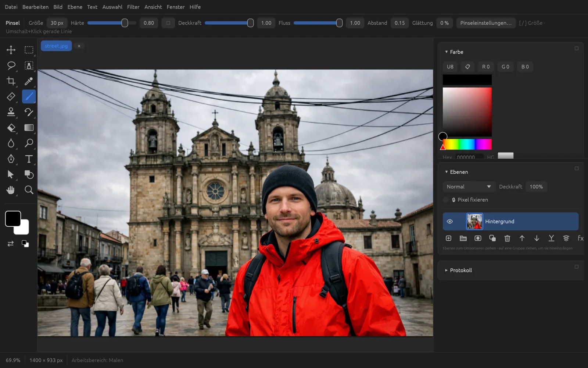Create a new layer group folder
The height and width of the screenshot is (368, 588).
coord(463,238)
